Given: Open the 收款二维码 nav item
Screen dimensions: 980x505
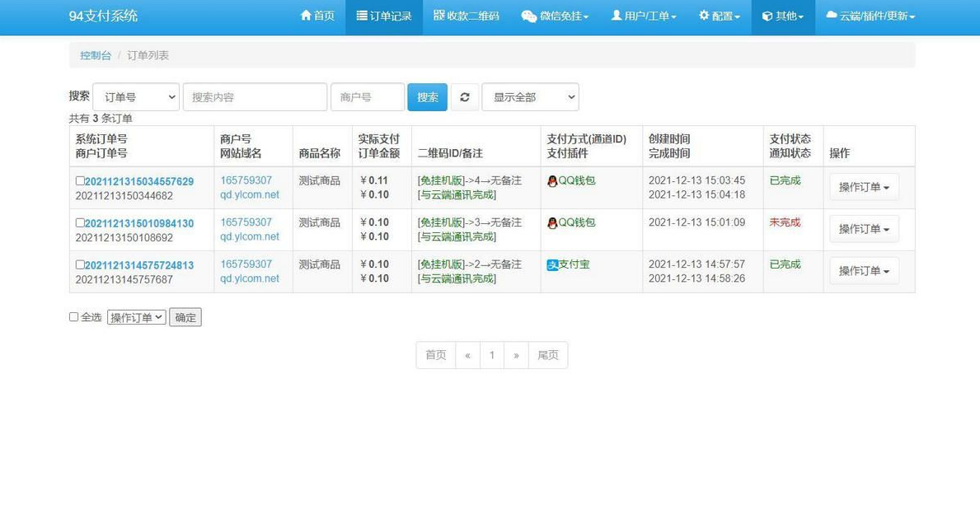Looking at the screenshot, I should [467, 16].
